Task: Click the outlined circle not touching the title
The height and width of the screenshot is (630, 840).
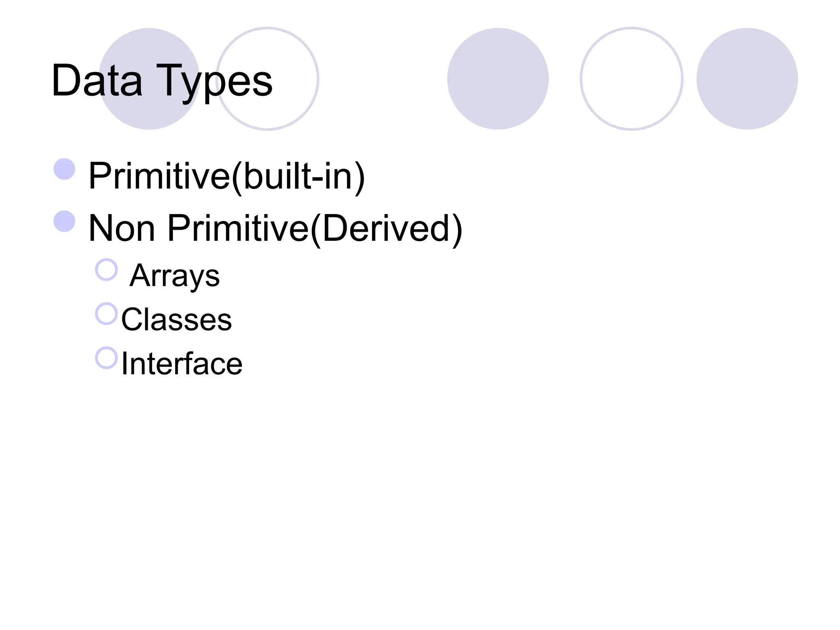Action: [x=631, y=79]
